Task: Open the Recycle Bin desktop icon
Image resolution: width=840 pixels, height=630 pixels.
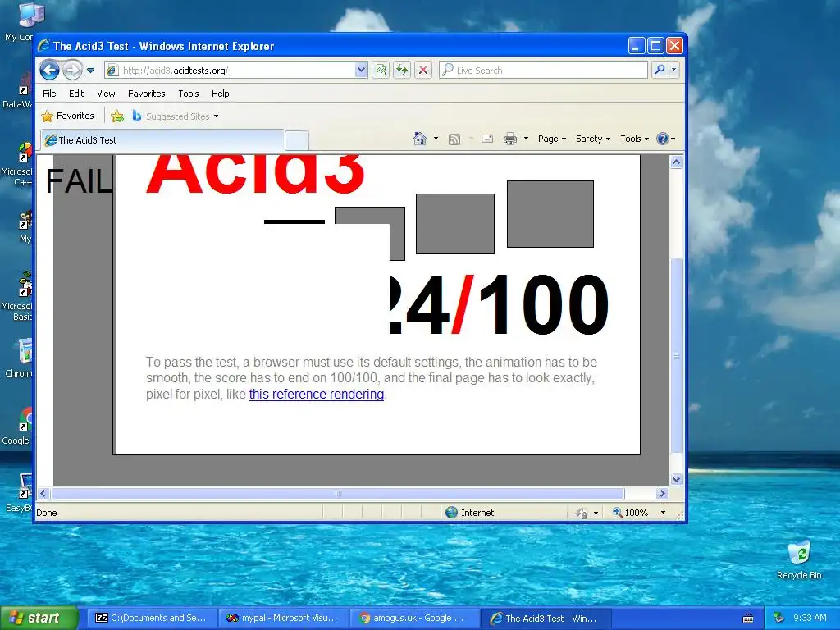Action: pos(799,560)
